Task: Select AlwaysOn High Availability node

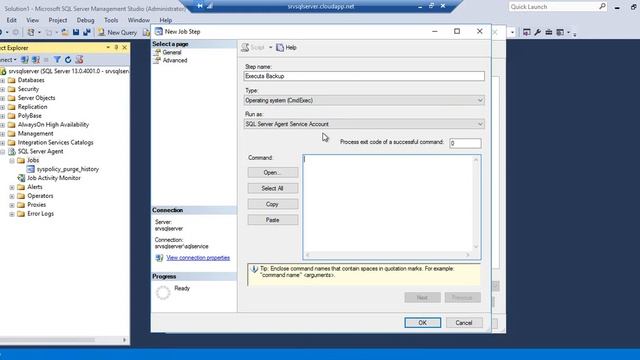Action: point(53,125)
